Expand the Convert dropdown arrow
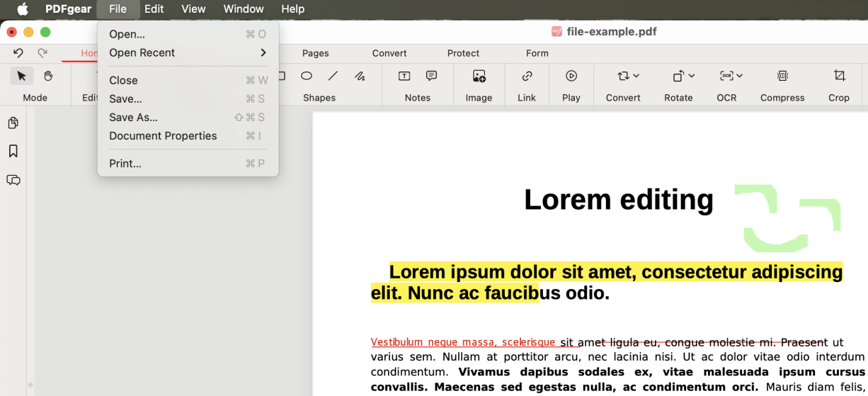The height and width of the screenshot is (396, 868). [636, 76]
